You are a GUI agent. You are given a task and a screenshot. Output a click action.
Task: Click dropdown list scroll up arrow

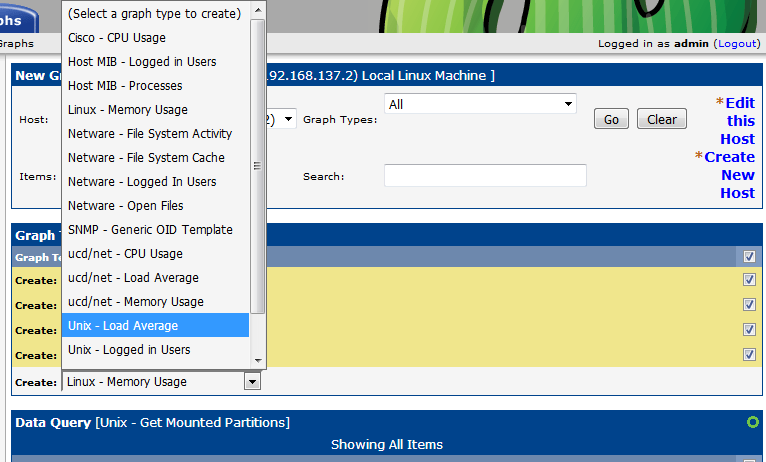point(258,10)
